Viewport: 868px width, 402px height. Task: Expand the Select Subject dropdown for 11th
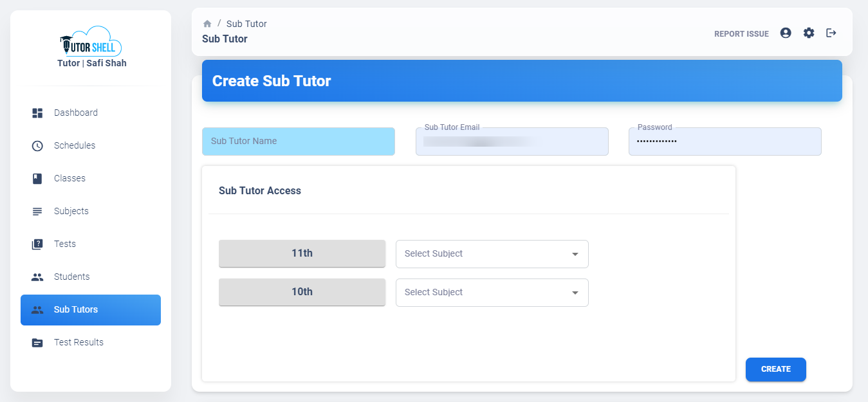click(x=492, y=254)
